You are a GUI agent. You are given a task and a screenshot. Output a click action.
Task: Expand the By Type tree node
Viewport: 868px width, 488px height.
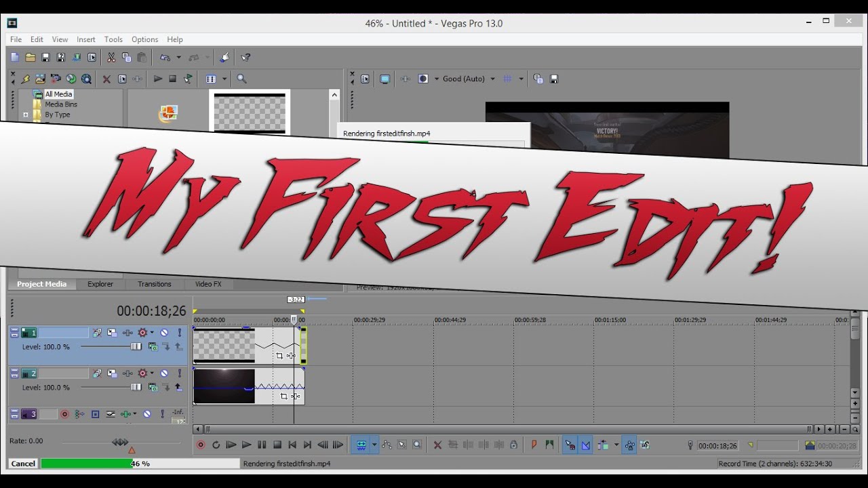[26, 115]
